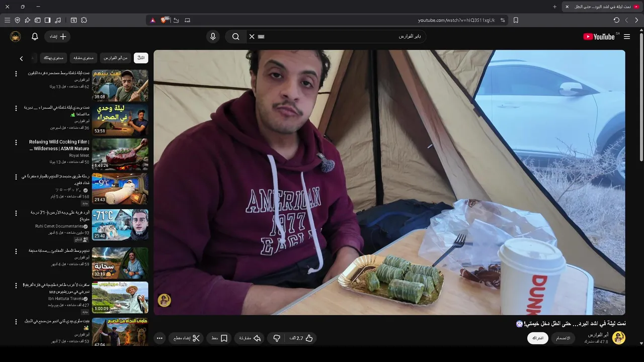
Task: Open the 1:49:26 cooking film thumbnail
Action: tap(120, 154)
